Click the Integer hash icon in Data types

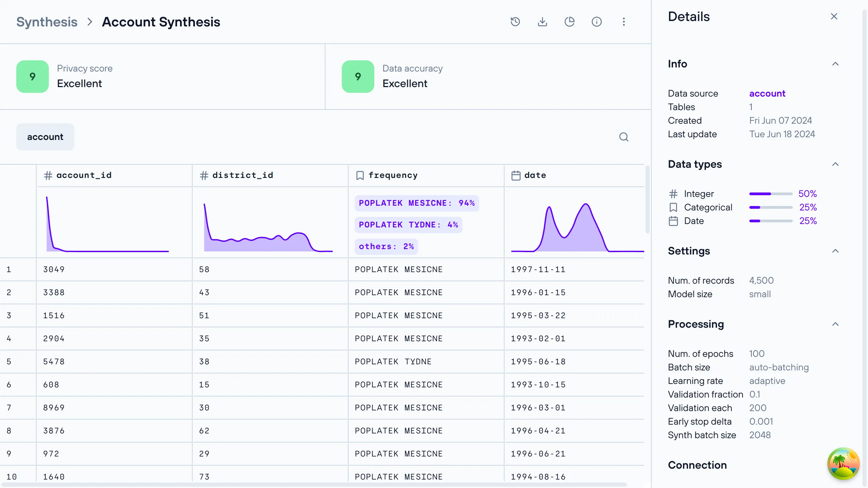[x=673, y=194]
